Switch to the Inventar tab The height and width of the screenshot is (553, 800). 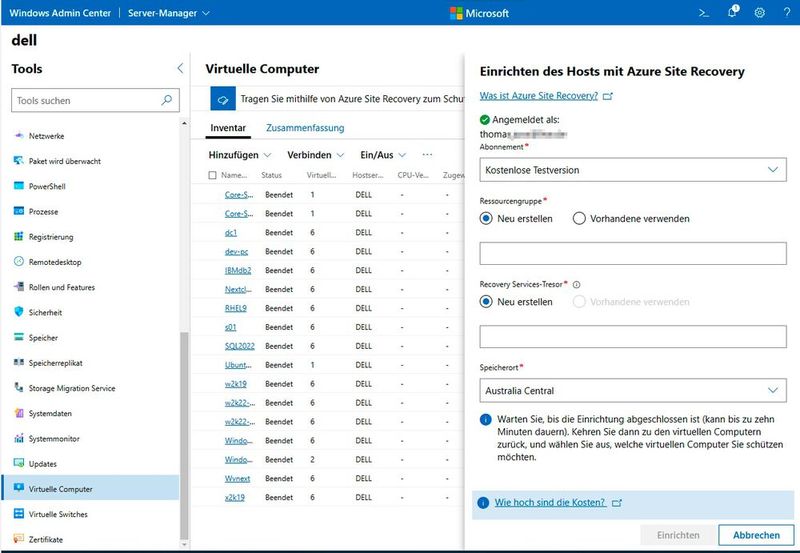coord(228,128)
